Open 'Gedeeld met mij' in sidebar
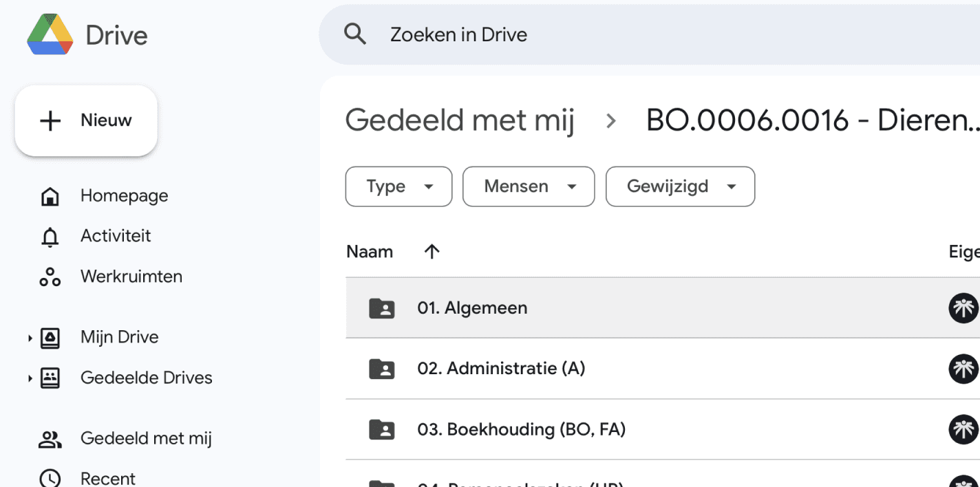This screenshot has height=487, width=980. (x=146, y=438)
